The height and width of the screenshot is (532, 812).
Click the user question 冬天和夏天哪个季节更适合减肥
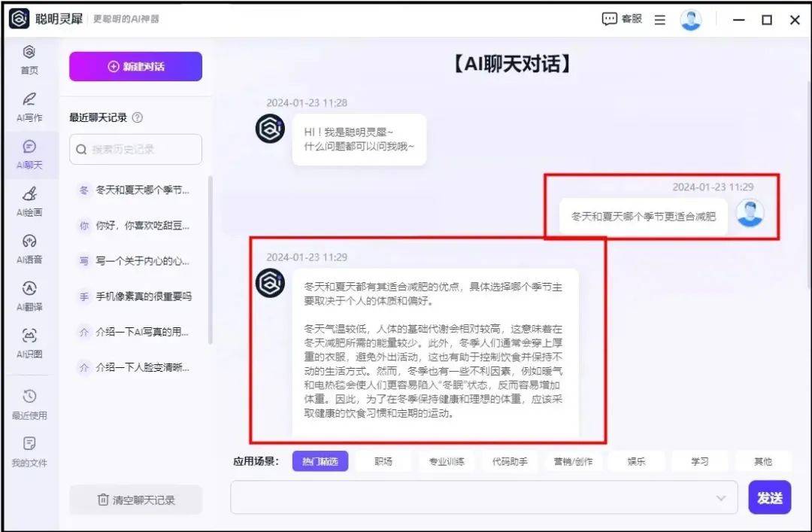tap(643, 216)
